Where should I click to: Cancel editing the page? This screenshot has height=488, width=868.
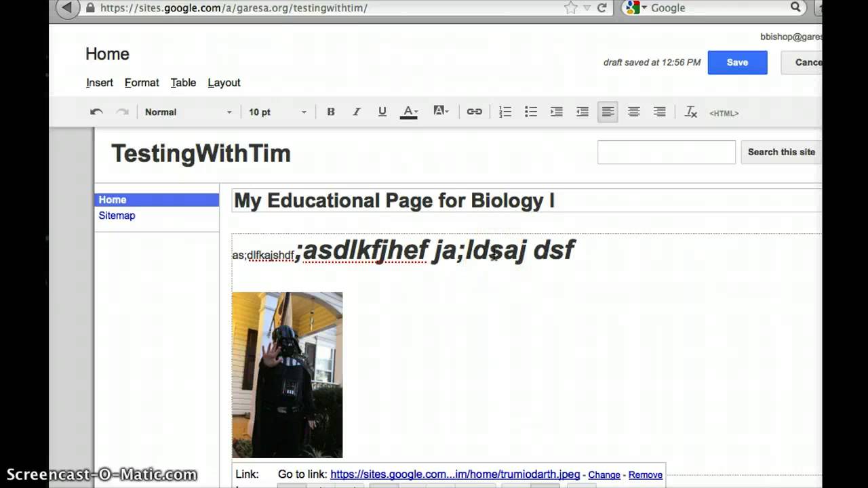tap(802, 62)
